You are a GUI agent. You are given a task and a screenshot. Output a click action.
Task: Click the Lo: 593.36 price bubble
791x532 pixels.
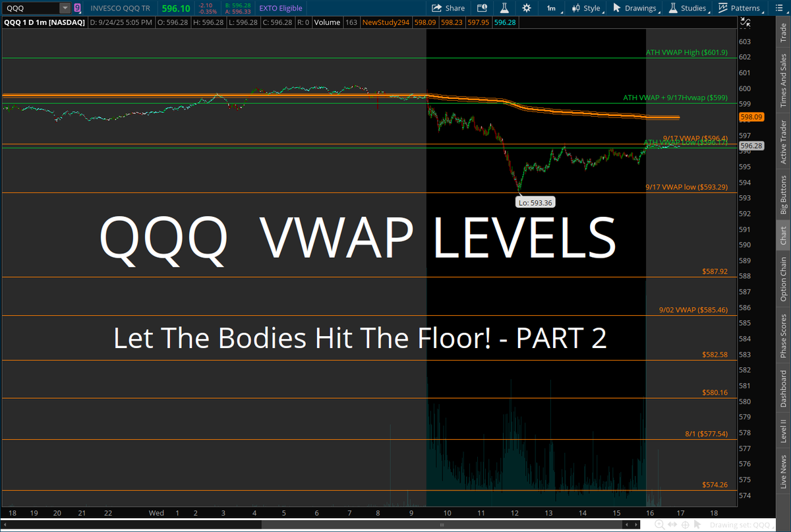click(x=535, y=202)
